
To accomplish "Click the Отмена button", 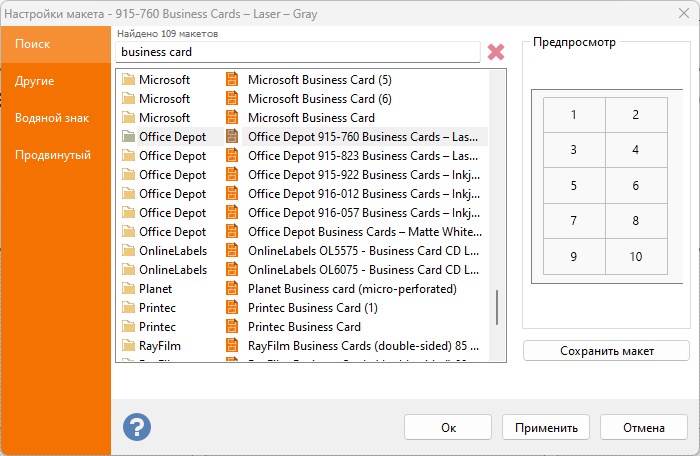I will point(644,427).
